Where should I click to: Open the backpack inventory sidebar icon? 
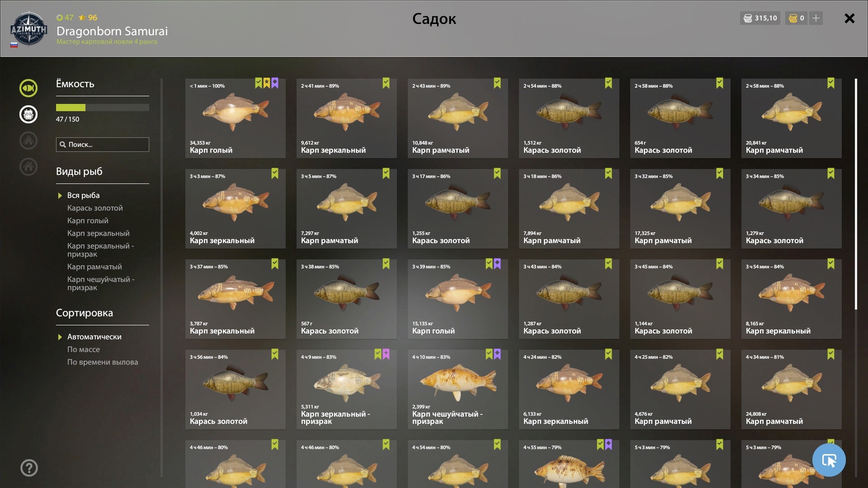[28, 114]
